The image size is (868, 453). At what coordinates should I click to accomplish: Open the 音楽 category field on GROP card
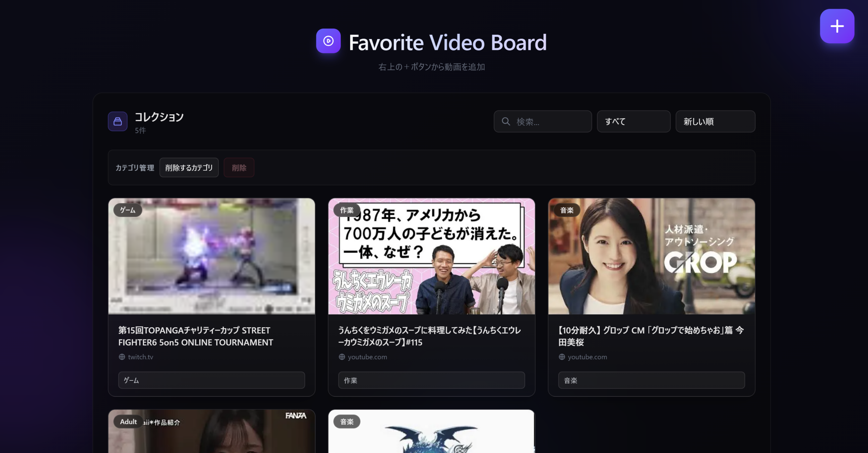[651, 380]
